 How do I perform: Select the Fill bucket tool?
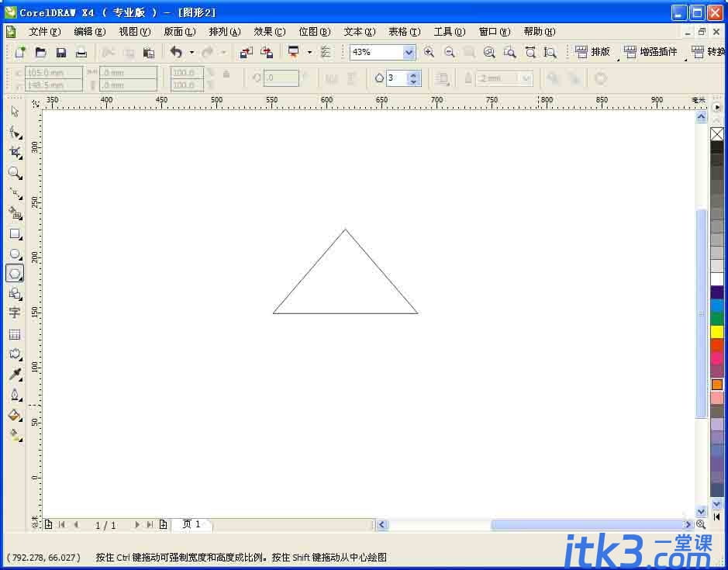(x=15, y=415)
